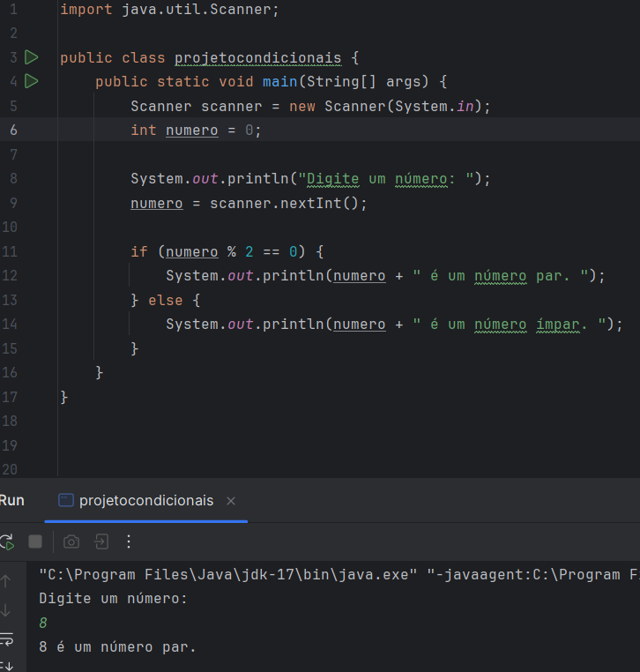Viewport: 640px width, 672px height.
Task: Click the exit arrow icon in the Run toolbar
Action: click(101, 541)
